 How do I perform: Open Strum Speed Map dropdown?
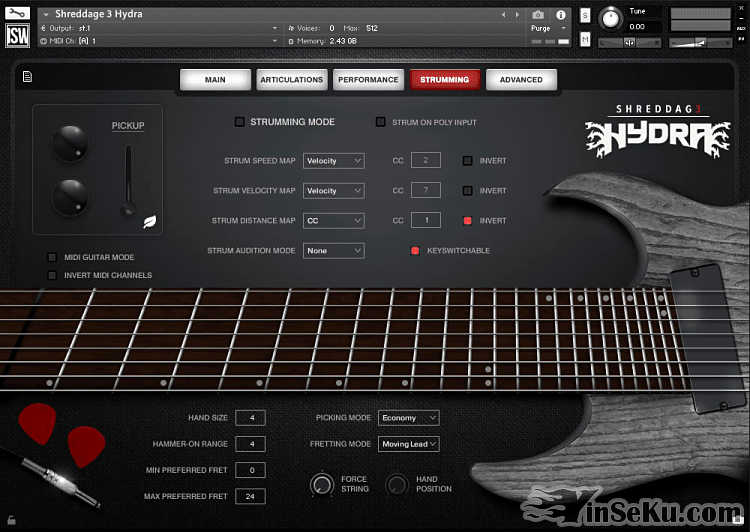[x=333, y=161]
